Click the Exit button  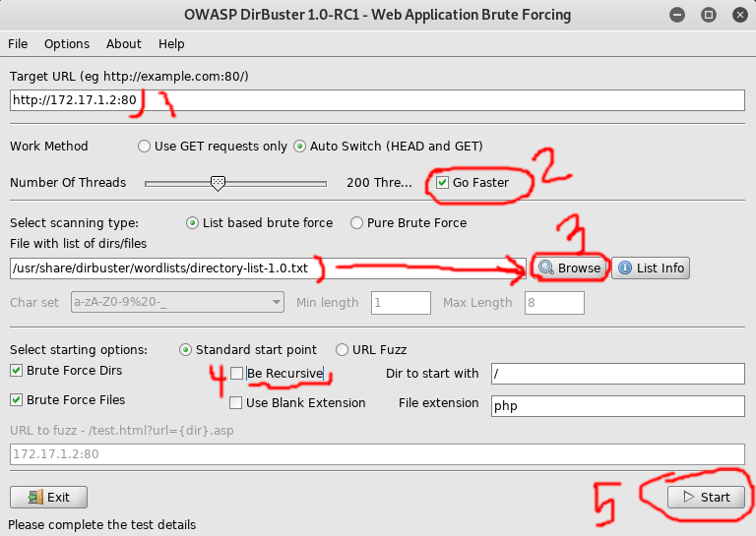pyautogui.click(x=48, y=497)
